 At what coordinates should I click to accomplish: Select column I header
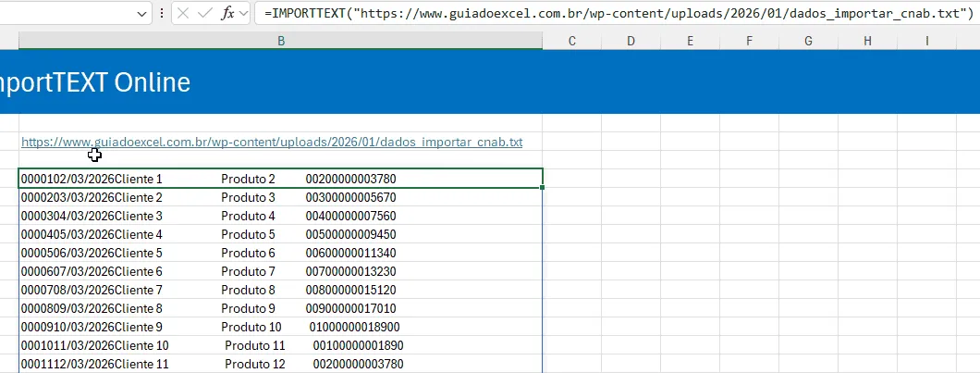pos(927,41)
